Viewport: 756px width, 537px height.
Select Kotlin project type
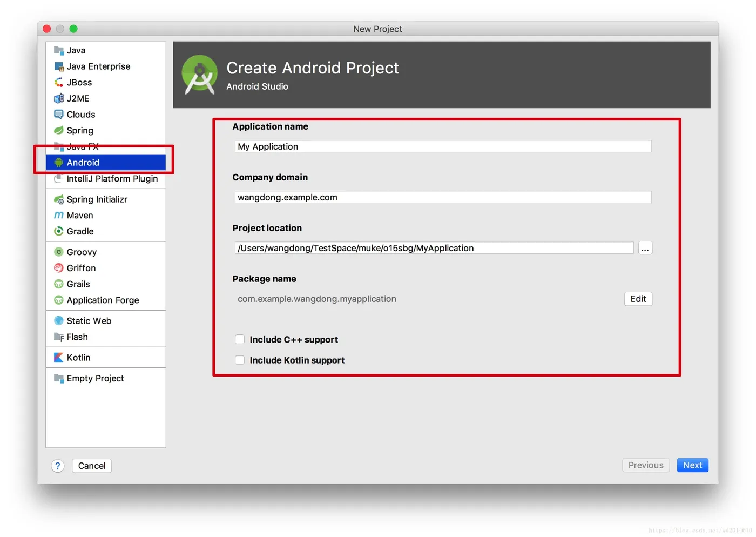pos(106,358)
